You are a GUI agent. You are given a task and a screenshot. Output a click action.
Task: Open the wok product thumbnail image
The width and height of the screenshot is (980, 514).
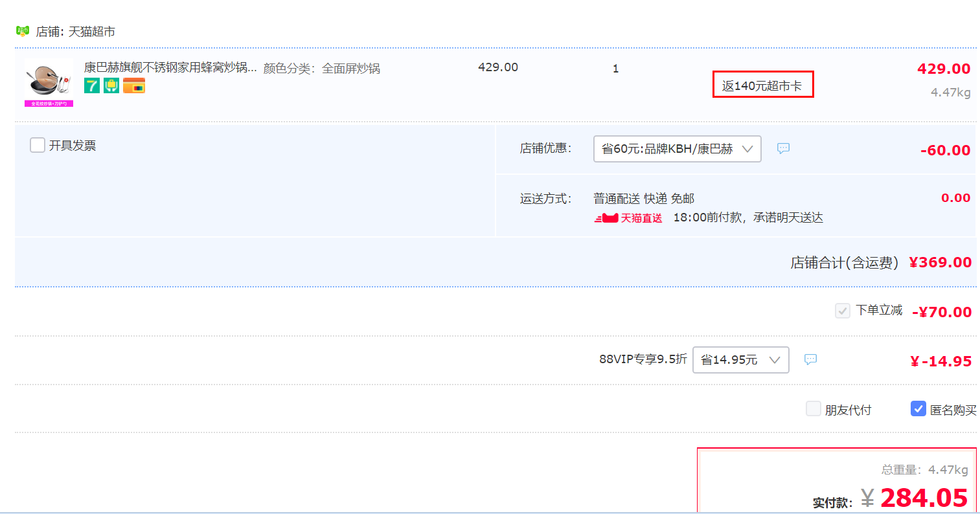[x=49, y=83]
